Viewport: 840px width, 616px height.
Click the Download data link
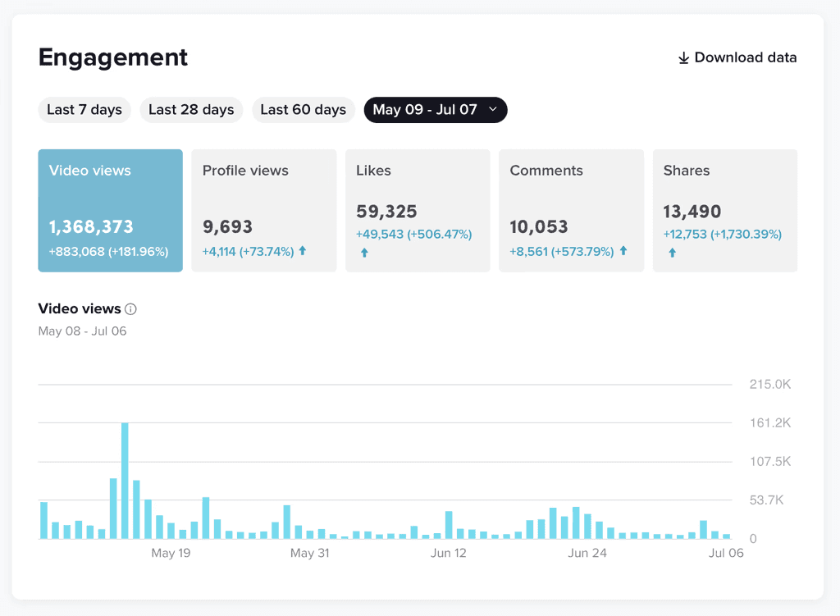tap(737, 57)
